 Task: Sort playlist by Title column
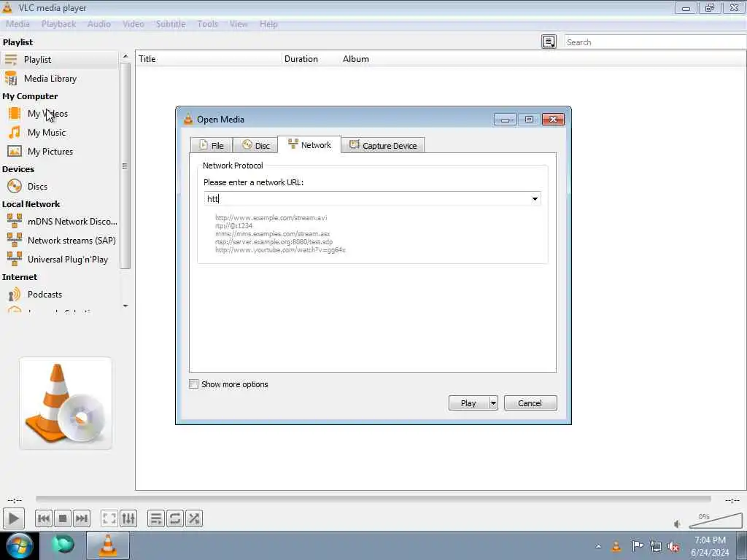[x=208, y=59]
